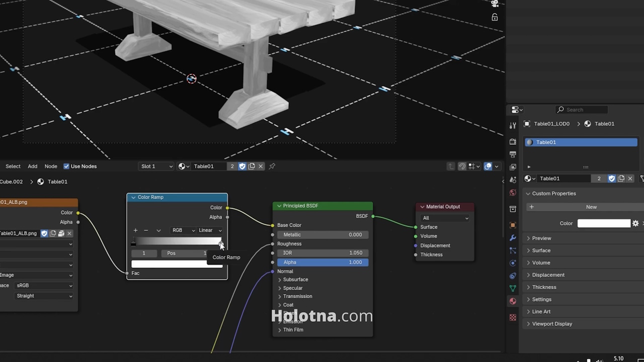Open the World properties tab
This screenshot has width=644, height=362.
tap(513, 193)
